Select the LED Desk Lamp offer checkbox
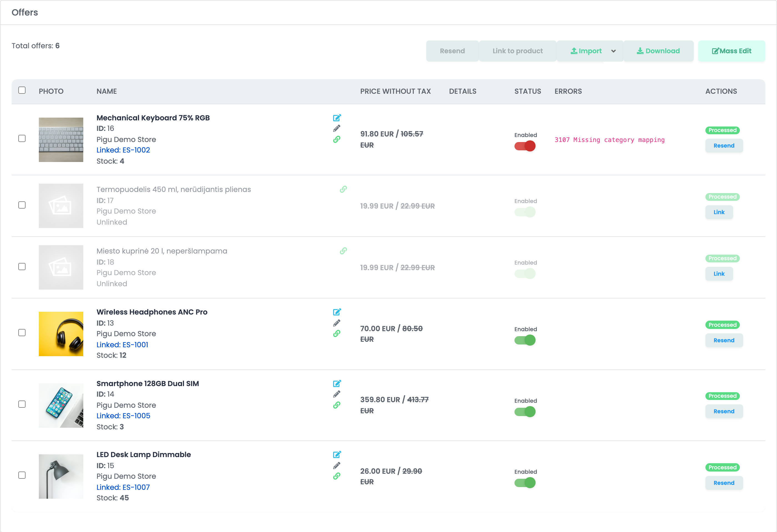 click(x=22, y=475)
